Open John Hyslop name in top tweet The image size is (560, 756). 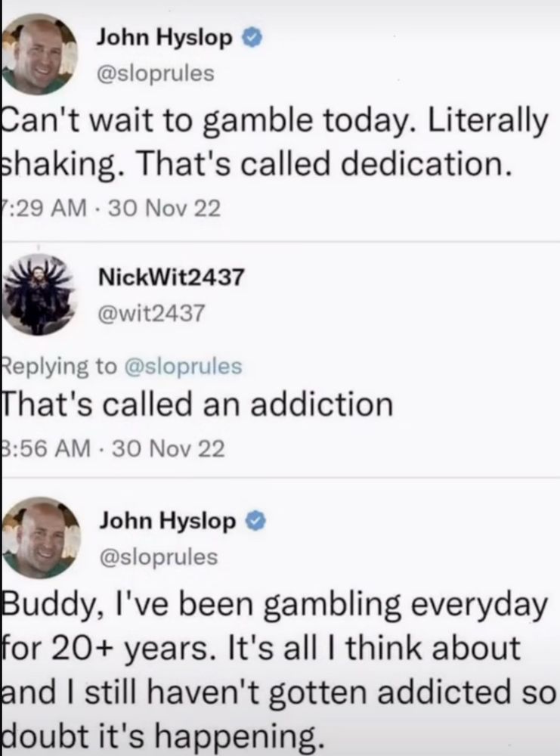(164, 38)
